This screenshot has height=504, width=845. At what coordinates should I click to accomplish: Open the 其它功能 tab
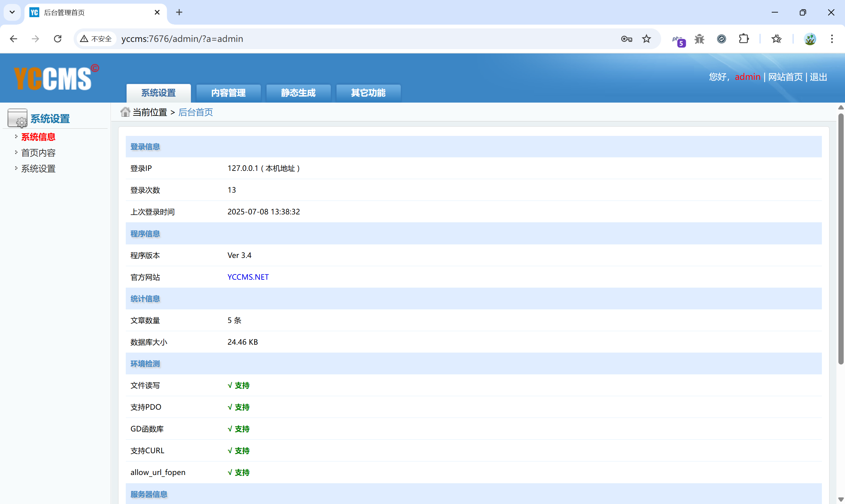(368, 93)
